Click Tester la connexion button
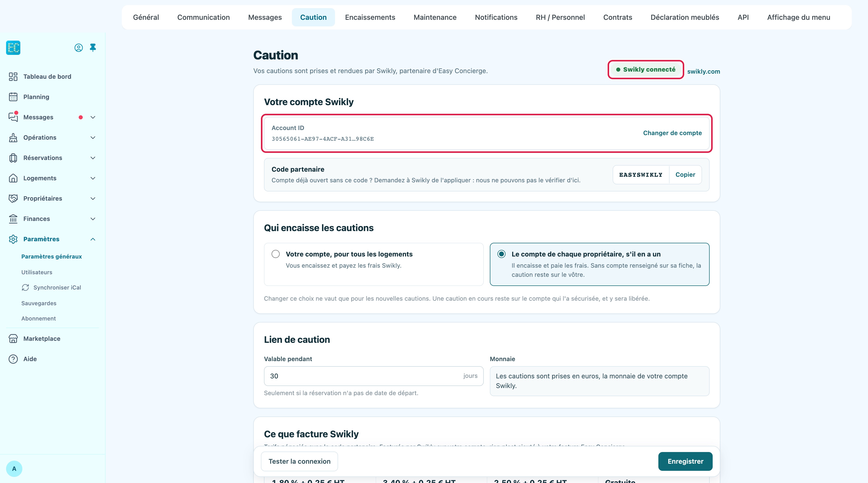868x483 pixels. coord(299,461)
